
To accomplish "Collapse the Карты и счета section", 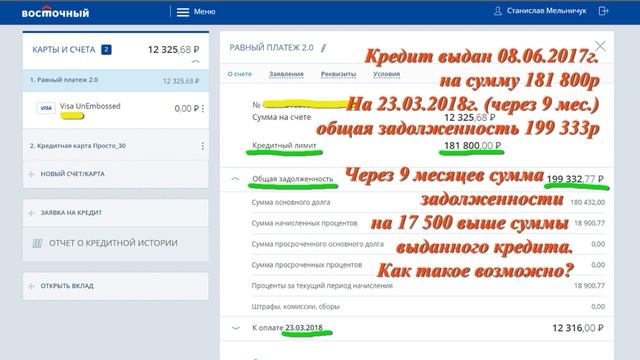I will pyautogui.click(x=196, y=62).
